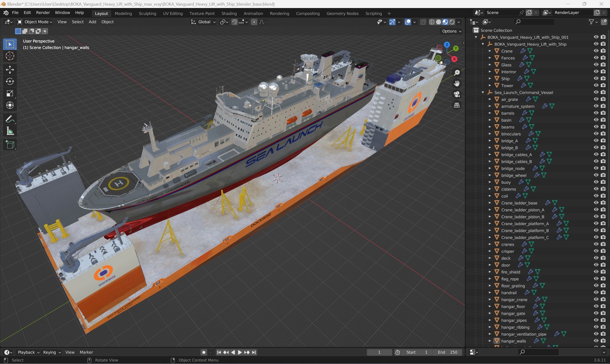Toggle X-ray mode icon
The height and width of the screenshot is (364, 610).
click(423, 22)
